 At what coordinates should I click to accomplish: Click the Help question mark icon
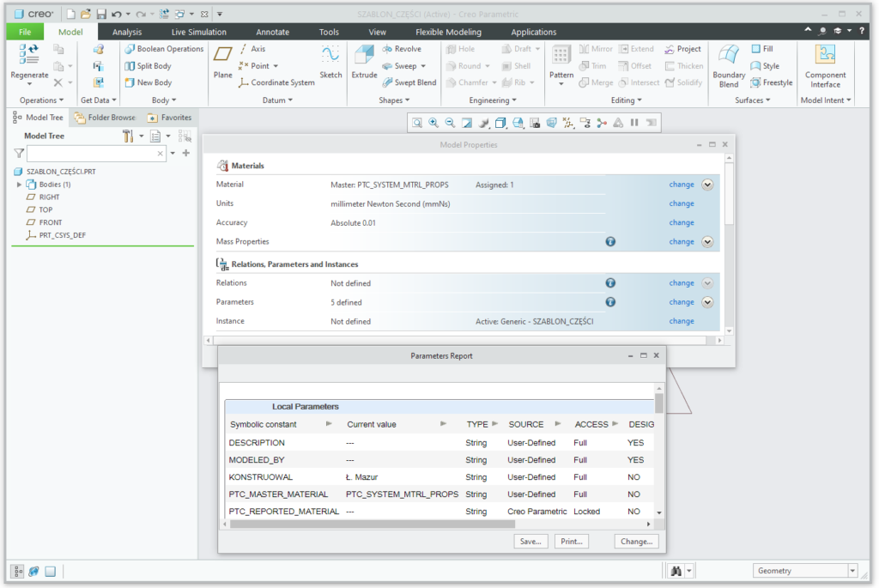862,31
